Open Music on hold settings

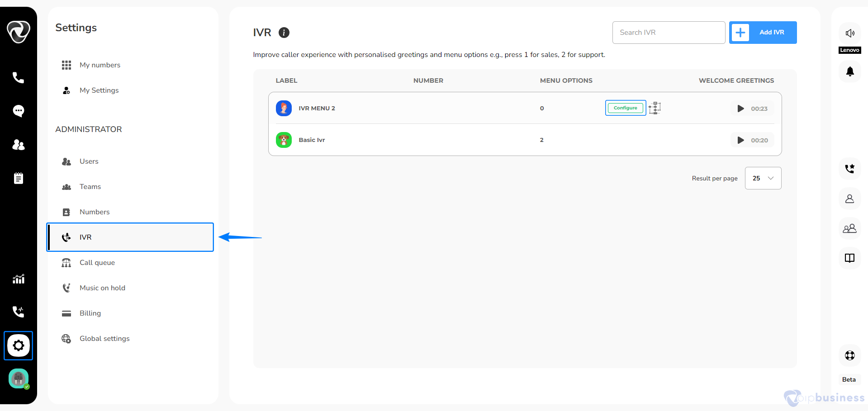pyautogui.click(x=102, y=288)
